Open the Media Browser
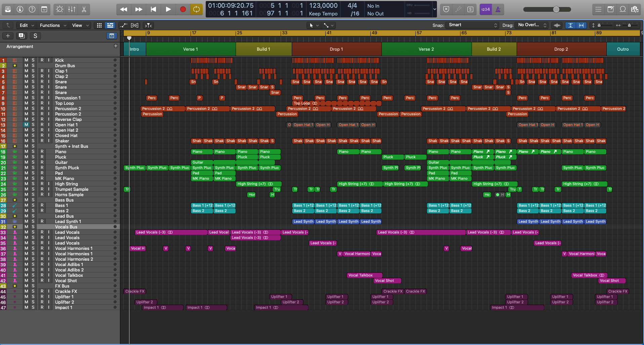The width and height of the screenshot is (644, 345). (635, 9)
